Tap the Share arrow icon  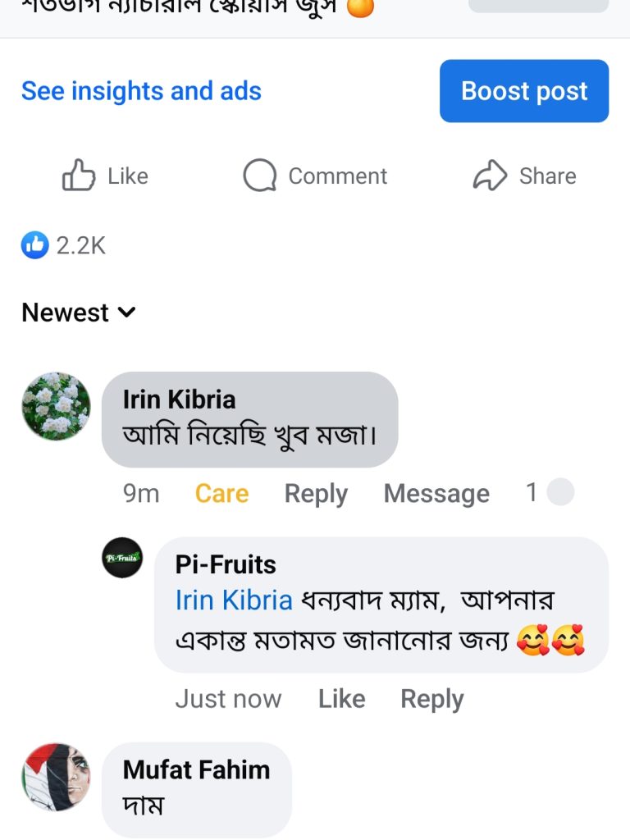490,176
